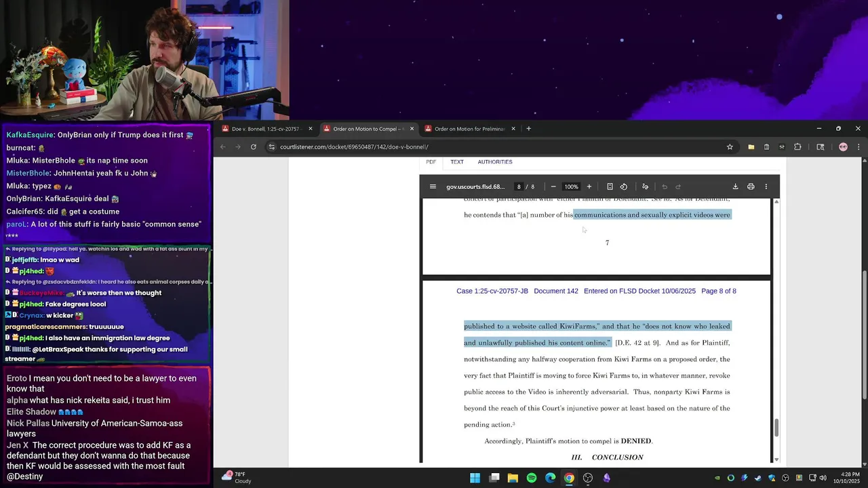The height and width of the screenshot is (488, 868).
Task: Click MisterBhole username in chat
Action: [27, 173]
